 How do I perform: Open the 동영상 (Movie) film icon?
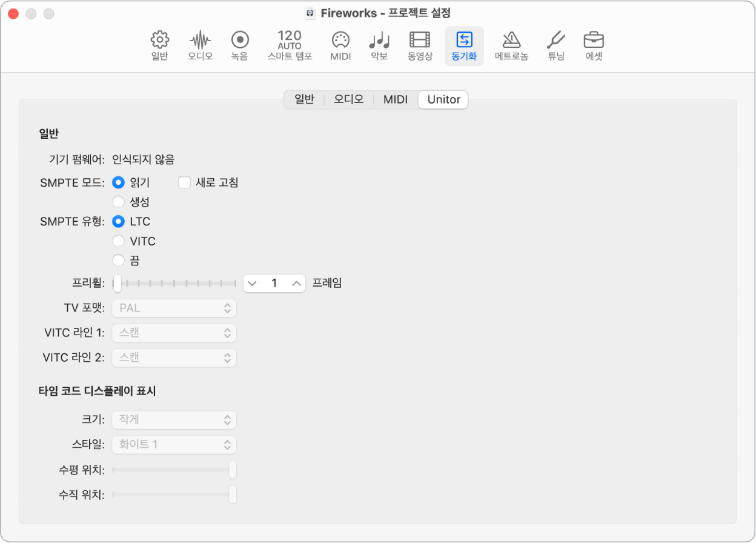coord(420,46)
